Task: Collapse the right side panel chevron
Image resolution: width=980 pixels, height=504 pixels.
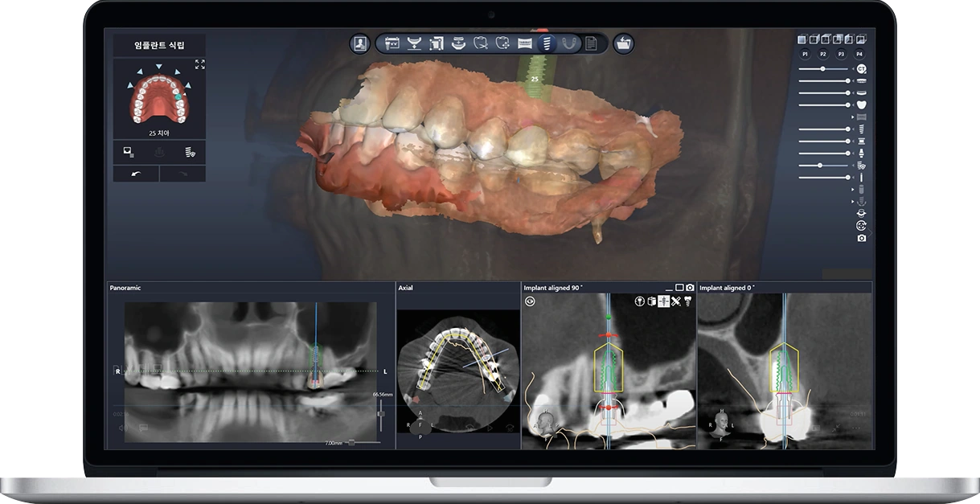Action: click(x=868, y=232)
